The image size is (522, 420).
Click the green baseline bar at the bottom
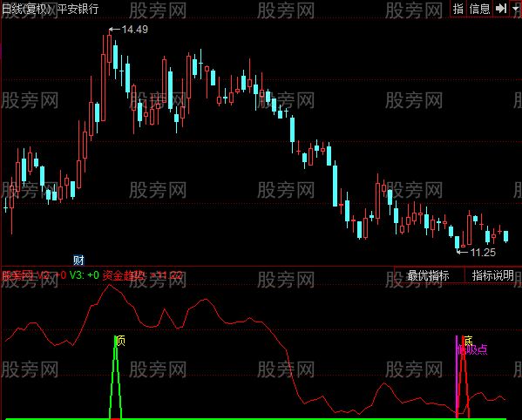pyautogui.click(x=255, y=418)
